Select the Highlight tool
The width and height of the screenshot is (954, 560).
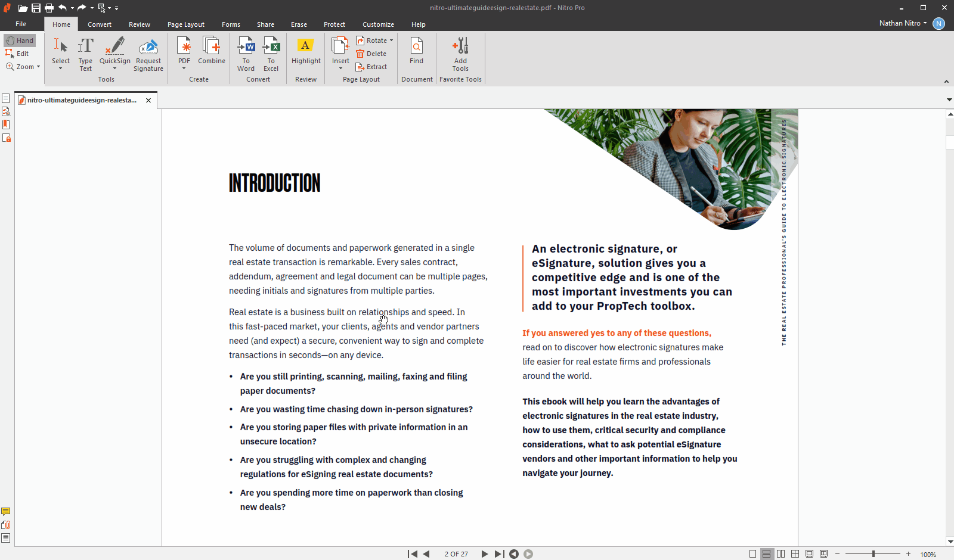pos(306,46)
